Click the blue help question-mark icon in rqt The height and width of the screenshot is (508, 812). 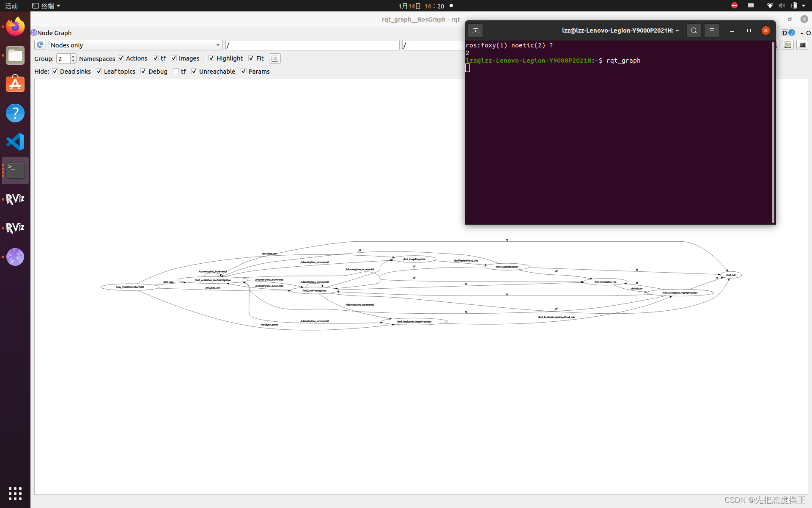point(792,33)
